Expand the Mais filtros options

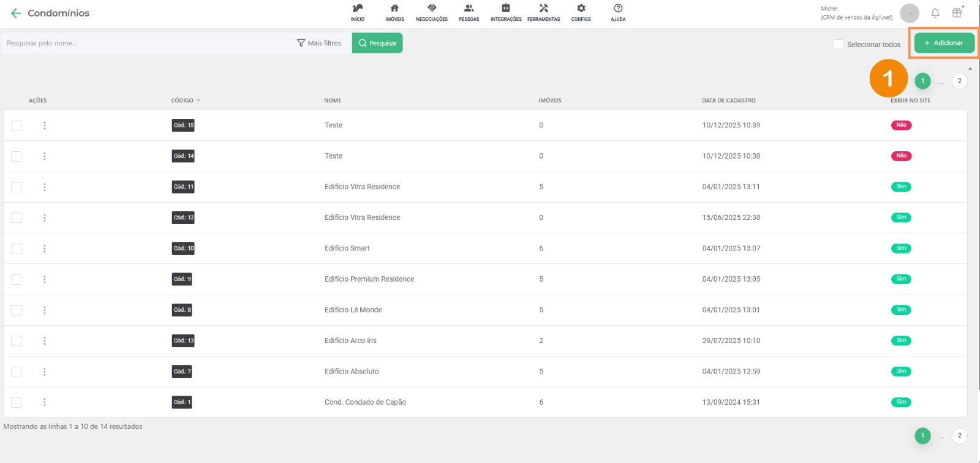click(x=319, y=43)
